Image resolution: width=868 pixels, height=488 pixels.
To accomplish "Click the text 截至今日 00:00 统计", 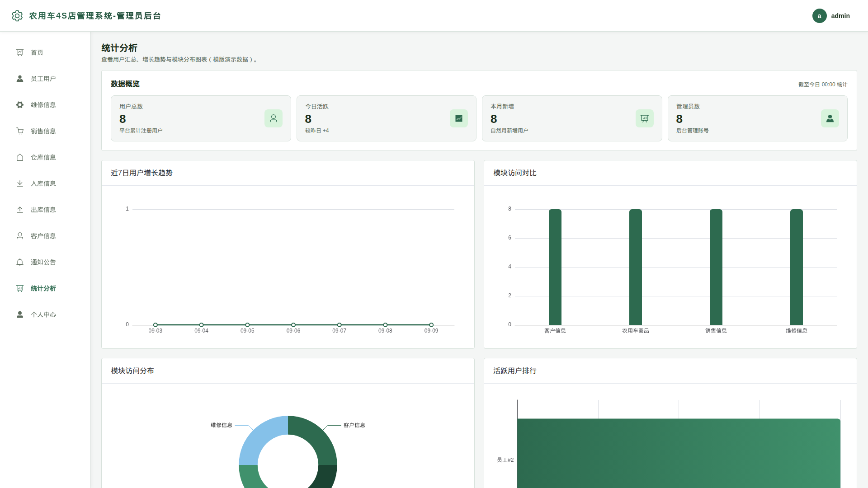I will coord(823,84).
